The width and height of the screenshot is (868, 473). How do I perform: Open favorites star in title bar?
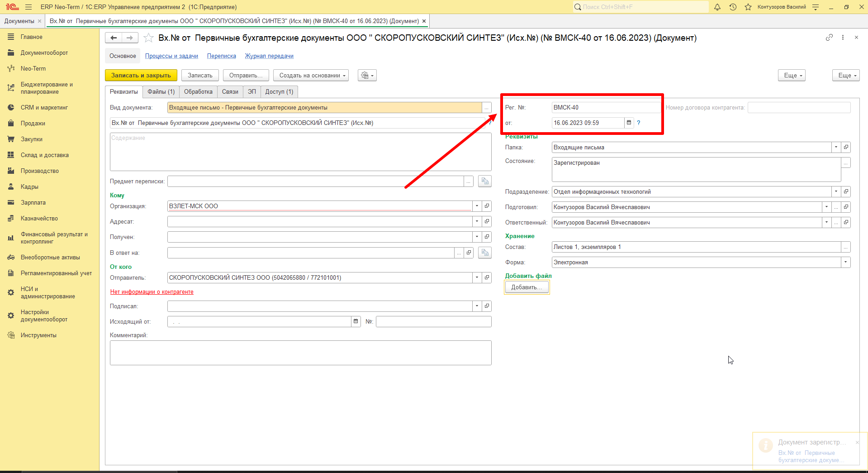coord(748,7)
